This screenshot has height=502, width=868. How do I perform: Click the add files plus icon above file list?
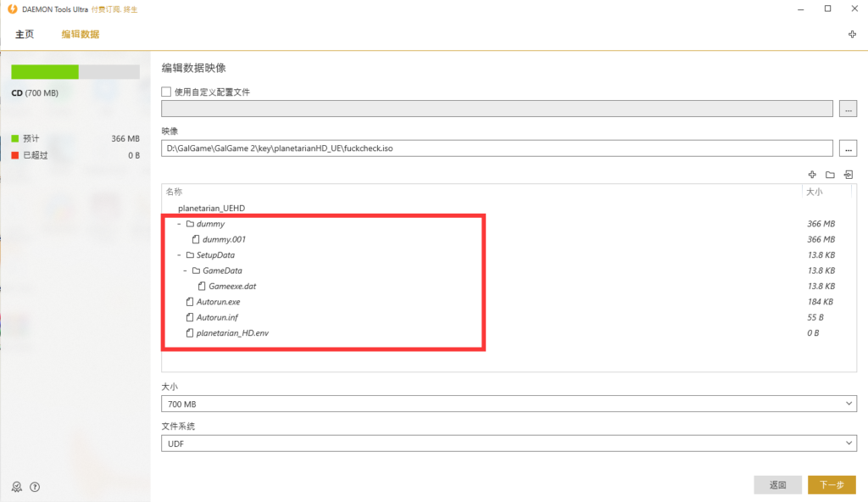pos(812,175)
